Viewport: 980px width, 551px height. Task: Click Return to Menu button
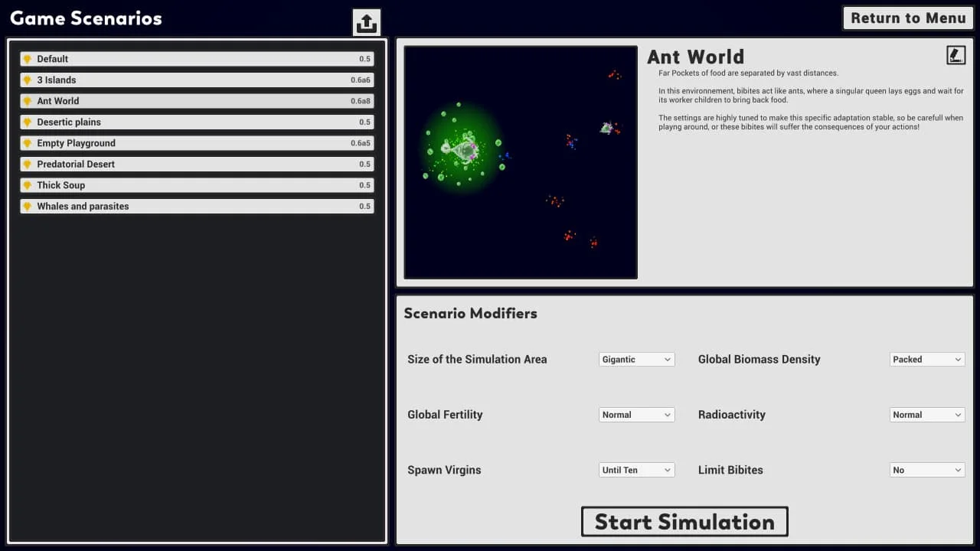click(907, 18)
